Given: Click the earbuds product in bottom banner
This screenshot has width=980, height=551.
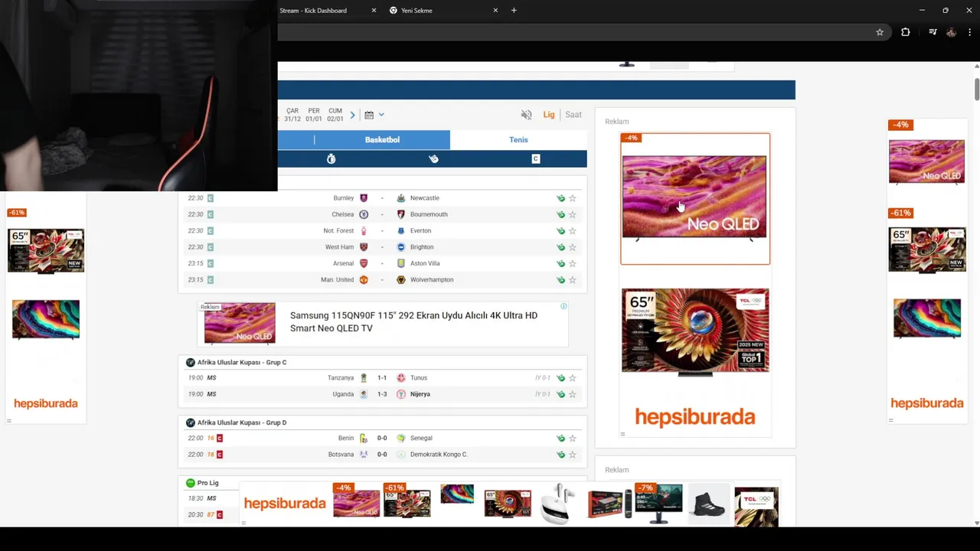Looking at the screenshot, I should pos(559,503).
